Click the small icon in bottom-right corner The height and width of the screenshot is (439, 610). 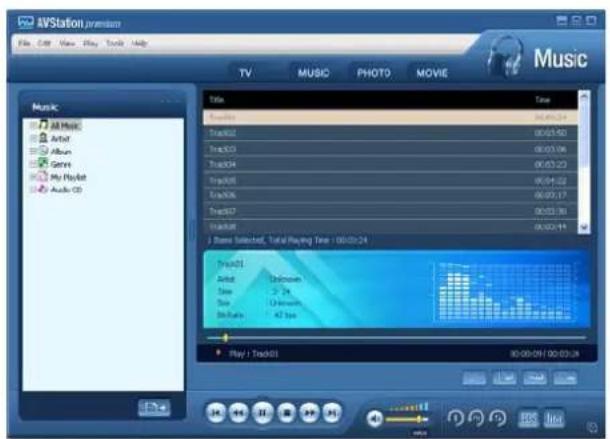point(592,427)
